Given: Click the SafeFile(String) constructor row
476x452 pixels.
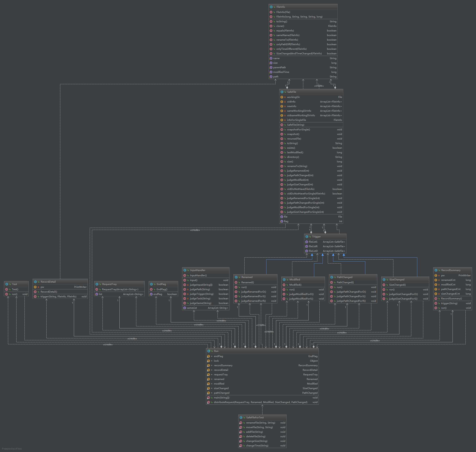Looking at the screenshot, I should pyautogui.click(x=311, y=125).
